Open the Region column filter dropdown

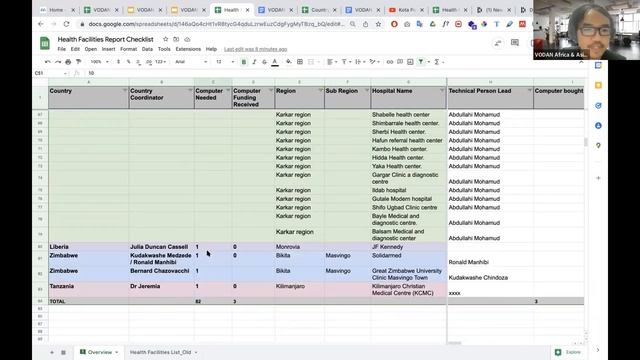coord(320,90)
